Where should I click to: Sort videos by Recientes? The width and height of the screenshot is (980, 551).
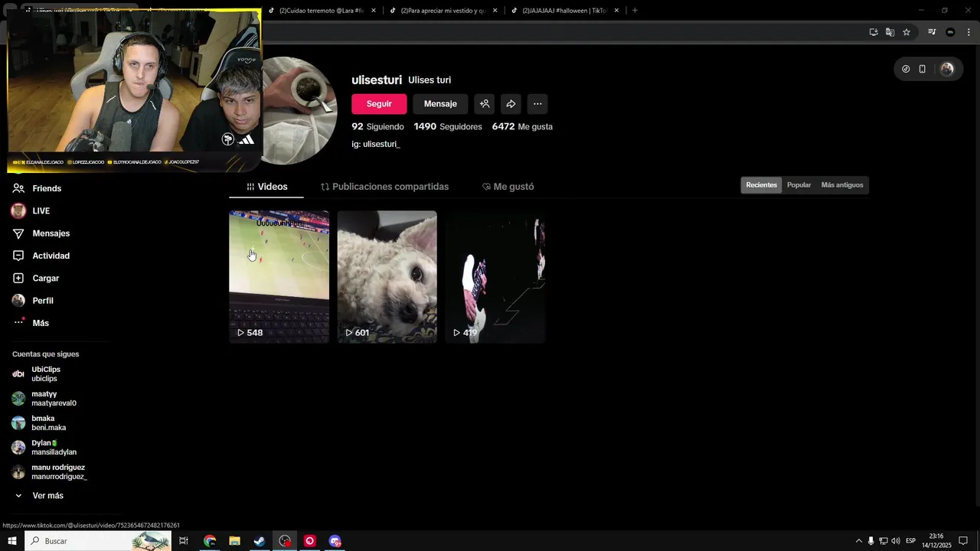click(x=761, y=185)
